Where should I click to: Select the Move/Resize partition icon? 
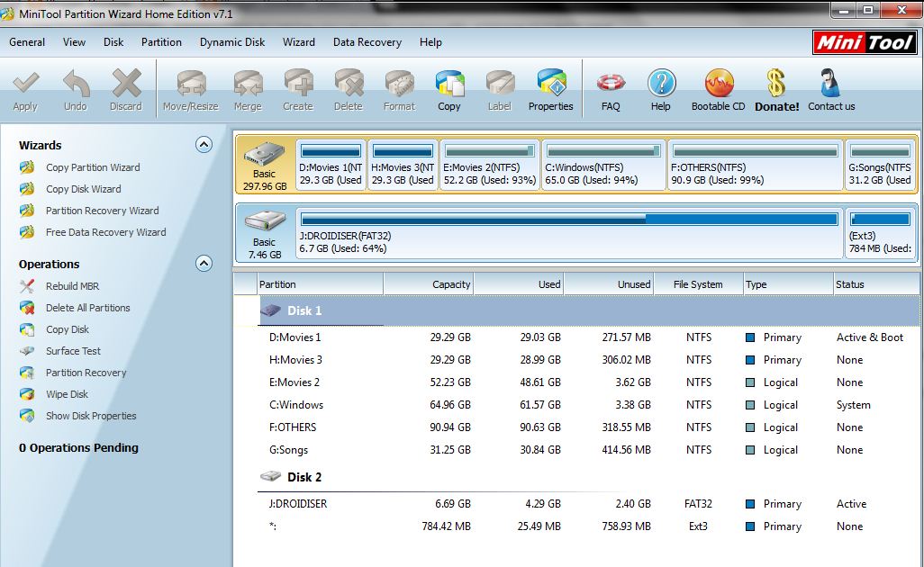190,88
